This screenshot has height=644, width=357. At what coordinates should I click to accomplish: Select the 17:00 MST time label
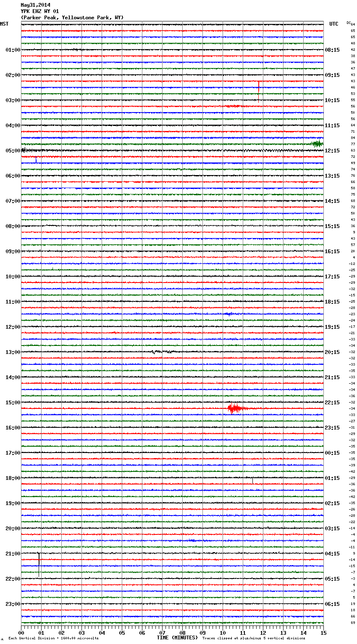(13, 453)
